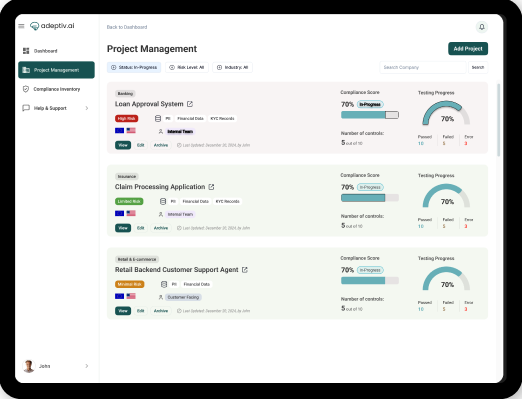Screen dimensions: 522x399
Task: Go to Dashboard in sidebar
Action: (x=56, y=51)
